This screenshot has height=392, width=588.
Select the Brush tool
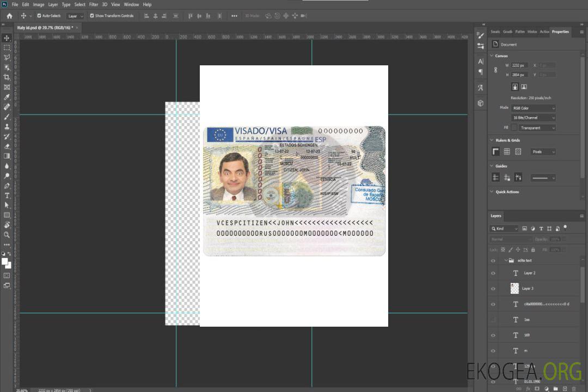tap(7, 117)
